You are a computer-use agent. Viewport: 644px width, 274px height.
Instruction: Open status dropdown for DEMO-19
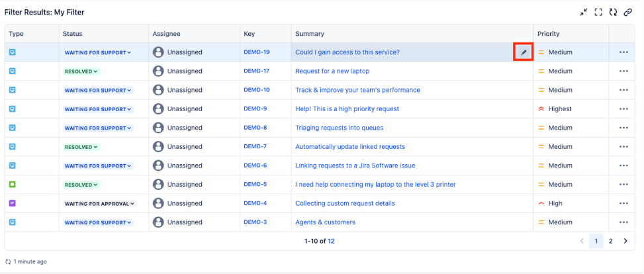[x=98, y=52]
